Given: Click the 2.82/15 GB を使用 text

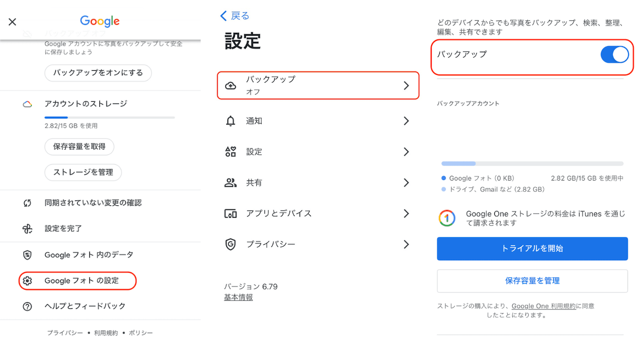Looking at the screenshot, I should coord(71,126).
